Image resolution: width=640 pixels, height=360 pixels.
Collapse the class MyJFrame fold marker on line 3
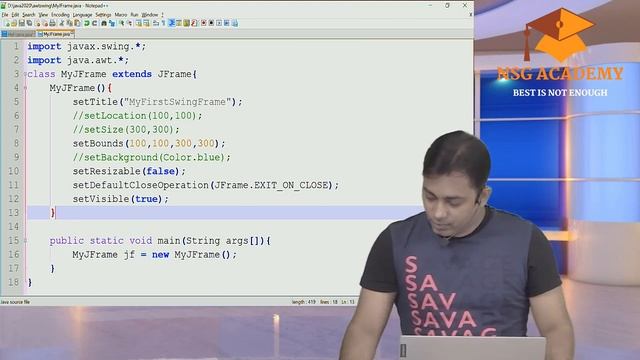pyautogui.click(x=25, y=74)
